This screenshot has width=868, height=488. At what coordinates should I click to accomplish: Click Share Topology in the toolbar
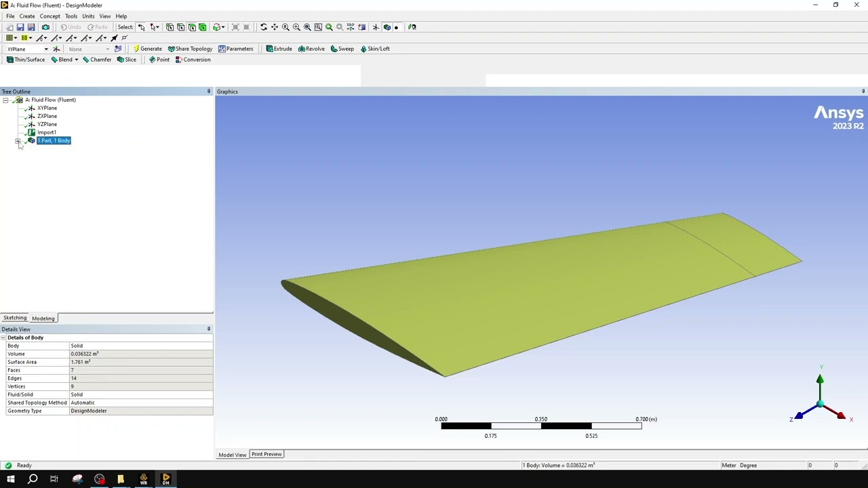tap(190, 49)
